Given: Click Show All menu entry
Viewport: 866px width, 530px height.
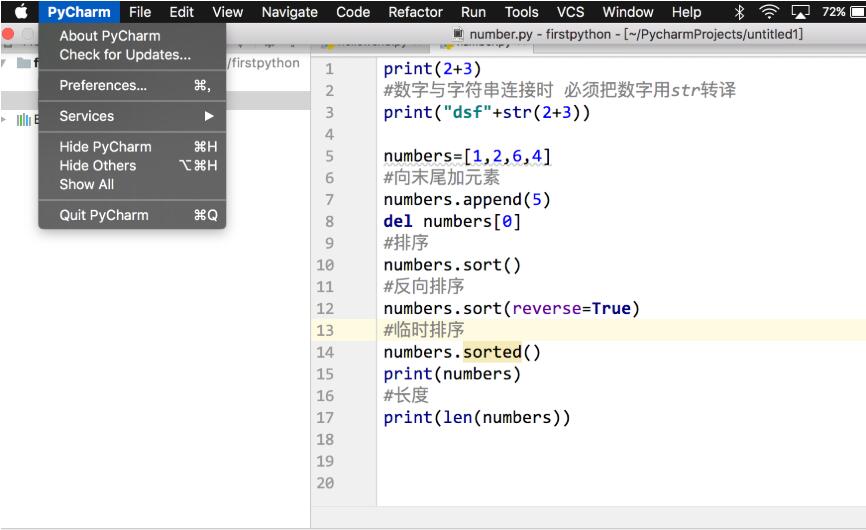Looking at the screenshot, I should pyautogui.click(x=86, y=184).
